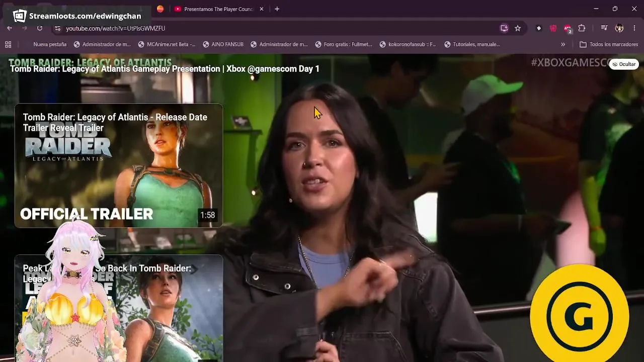Open the apps grid in the bookmarks bar

click(8, 44)
